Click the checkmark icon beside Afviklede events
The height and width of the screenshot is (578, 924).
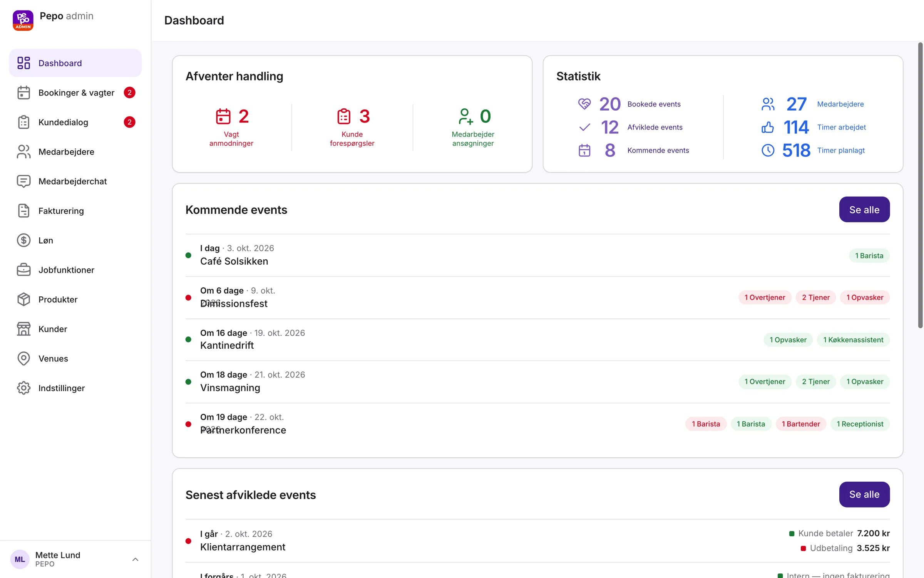[584, 127]
